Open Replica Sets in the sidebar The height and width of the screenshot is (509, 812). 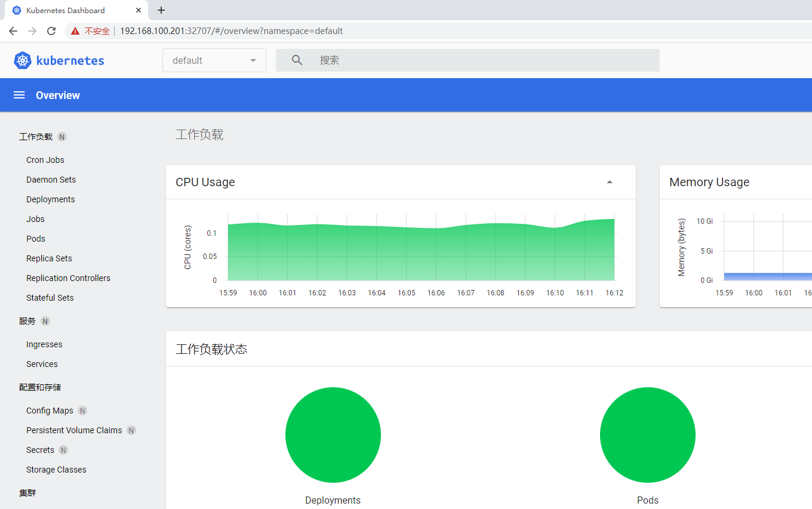click(x=49, y=258)
